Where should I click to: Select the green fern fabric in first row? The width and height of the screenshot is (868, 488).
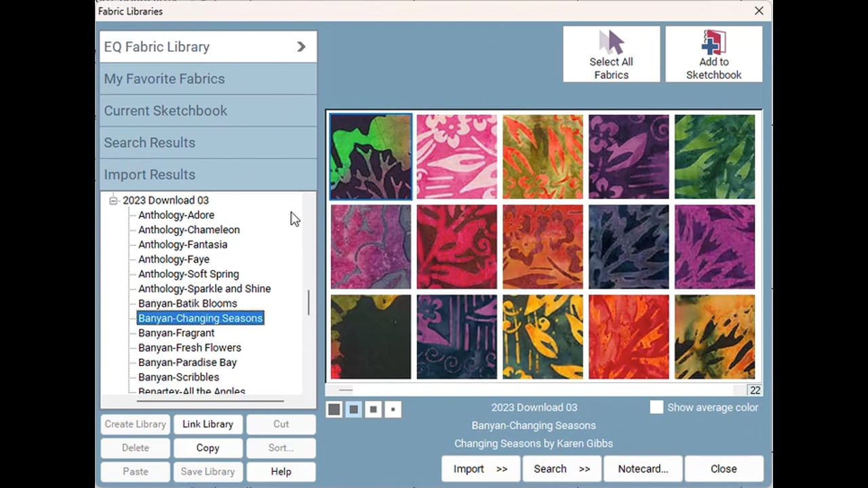tap(715, 157)
